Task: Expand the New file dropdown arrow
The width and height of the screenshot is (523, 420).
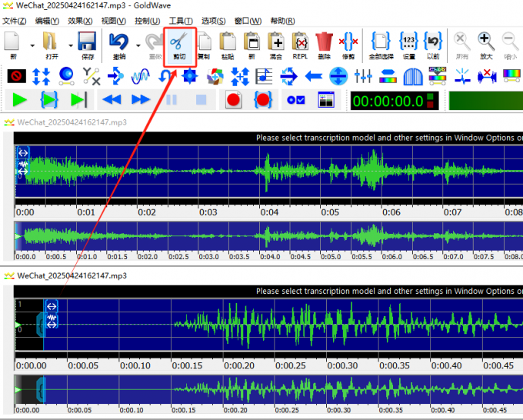Action: [32, 45]
